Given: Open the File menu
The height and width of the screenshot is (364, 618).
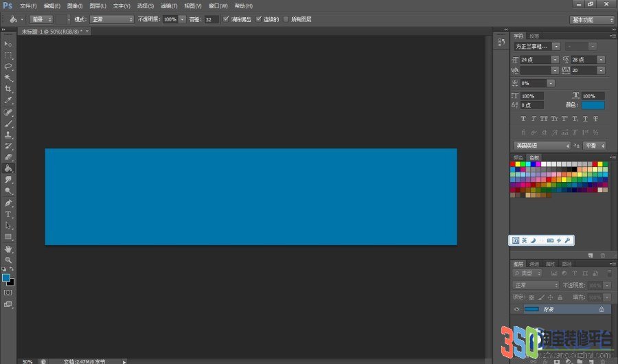Looking at the screenshot, I should click(x=28, y=6).
